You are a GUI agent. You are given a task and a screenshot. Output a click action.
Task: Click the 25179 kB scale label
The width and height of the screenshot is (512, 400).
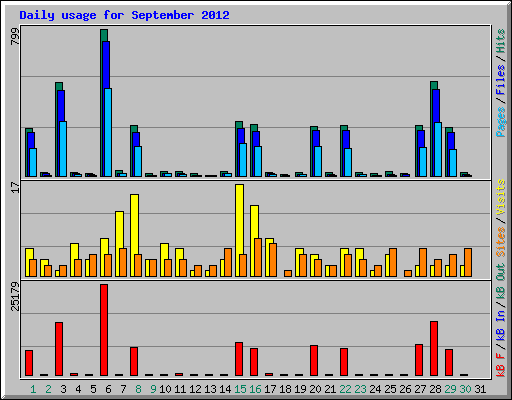pyautogui.click(x=15, y=297)
